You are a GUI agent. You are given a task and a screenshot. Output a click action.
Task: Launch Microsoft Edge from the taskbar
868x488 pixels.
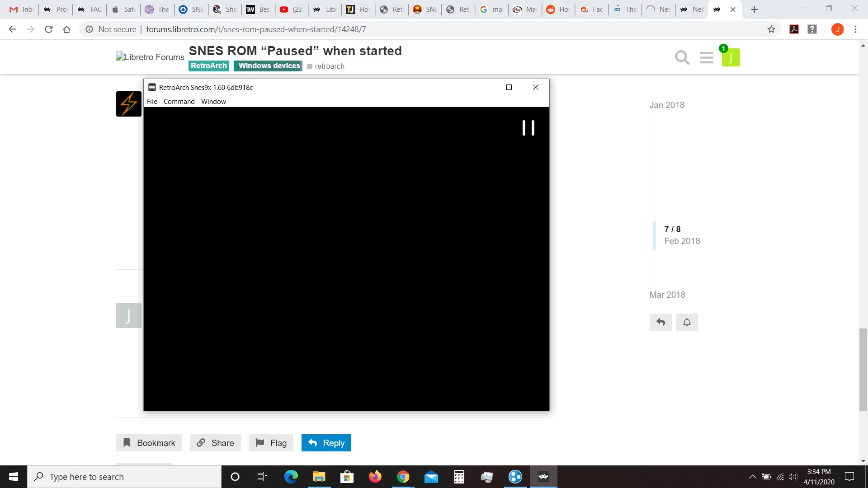pos(291,477)
